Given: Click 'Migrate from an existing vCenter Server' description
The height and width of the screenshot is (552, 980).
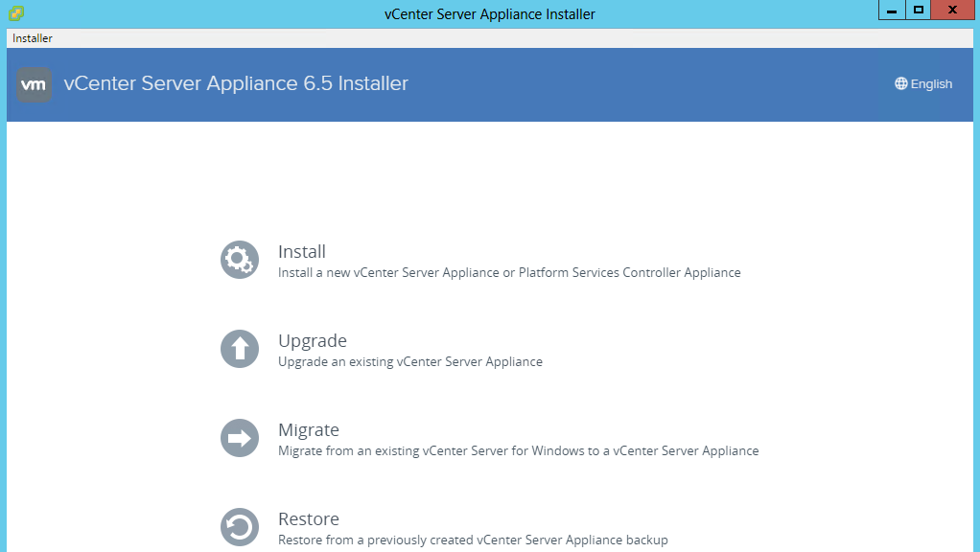Looking at the screenshot, I should 518,450.
